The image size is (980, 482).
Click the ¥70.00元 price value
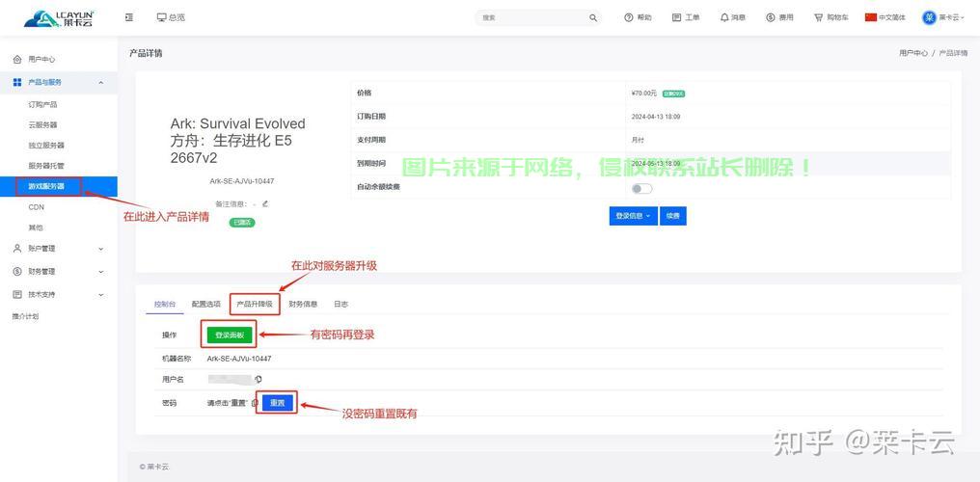[644, 94]
